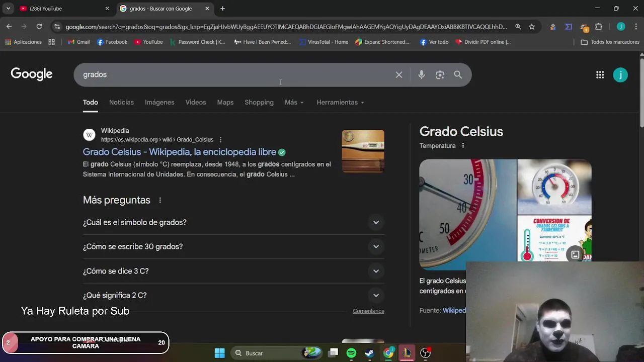The width and height of the screenshot is (644, 362).
Task: Open Google Lens image search icon
Action: click(440, 75)
